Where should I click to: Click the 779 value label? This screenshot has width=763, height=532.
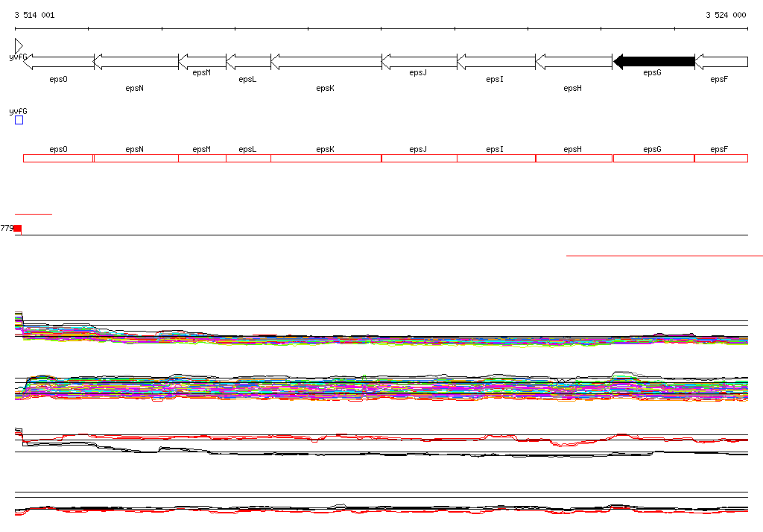click(7, 228)
